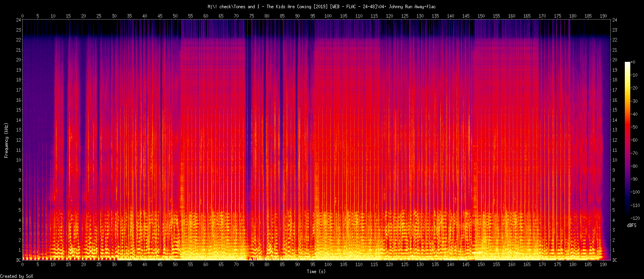Click the "-30" value on the dBFS scale
The image size is (644, 279).
(x=634, y=101)
